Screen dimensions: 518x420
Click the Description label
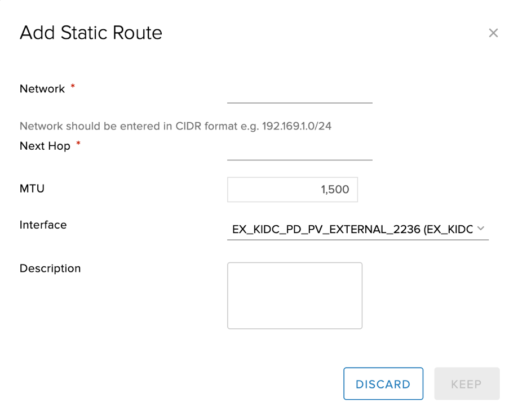pos(50,269)
